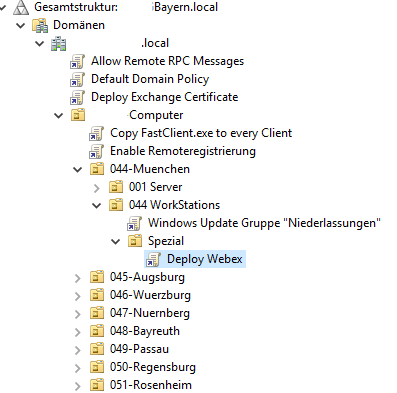
Task: Select the 051-Rosenheim label
Action: coord(151,385)
